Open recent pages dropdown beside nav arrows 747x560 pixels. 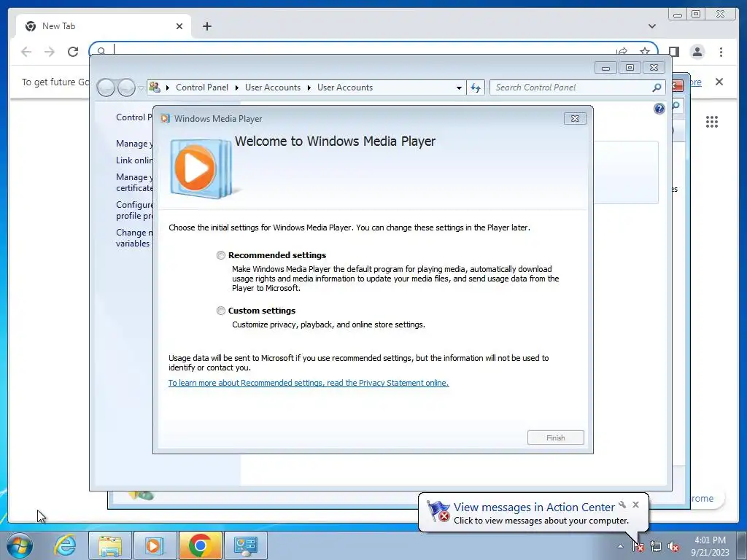pyautogui.click(x=141, y=87)
